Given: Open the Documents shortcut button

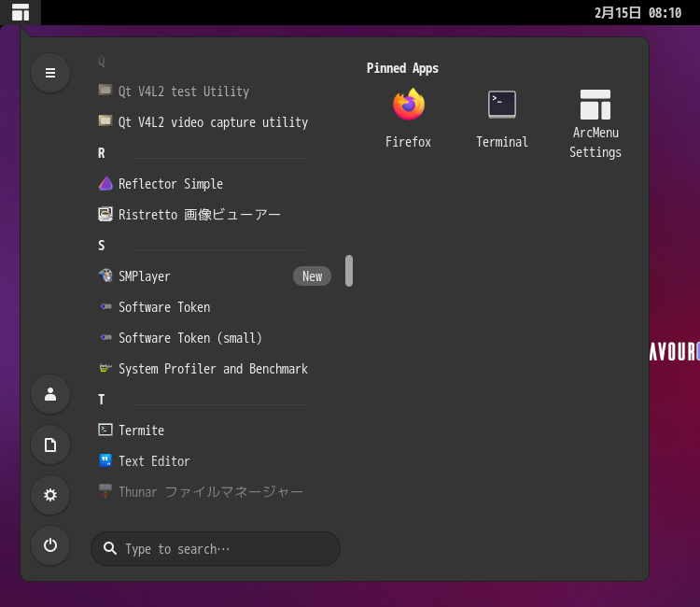Looking at the screenshot, I should point(50,445).
